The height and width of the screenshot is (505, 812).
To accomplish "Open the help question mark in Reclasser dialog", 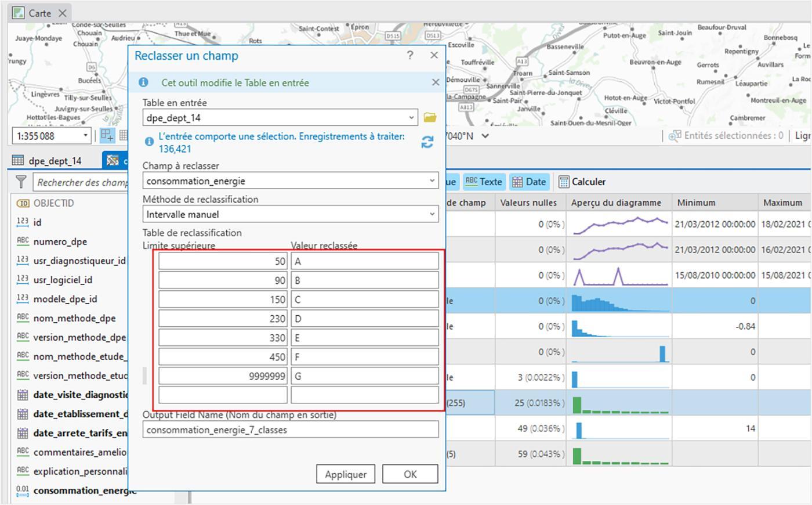I will 410,55.
